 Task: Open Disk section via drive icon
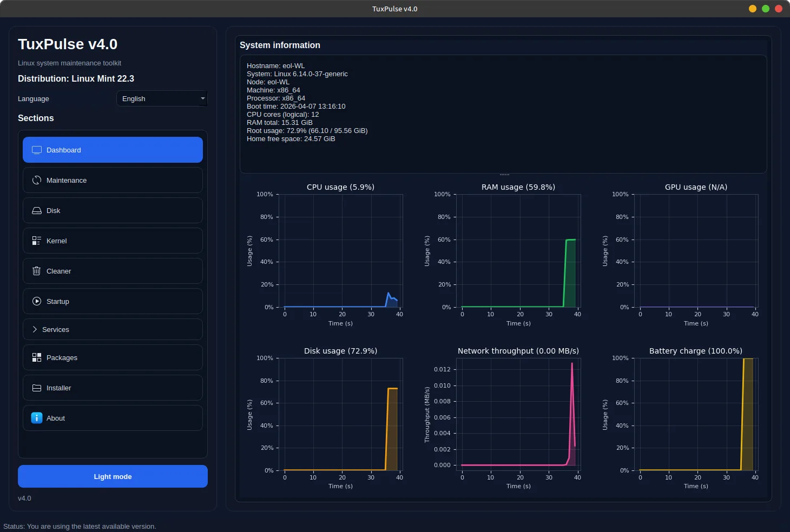click(x=36, y=210)
